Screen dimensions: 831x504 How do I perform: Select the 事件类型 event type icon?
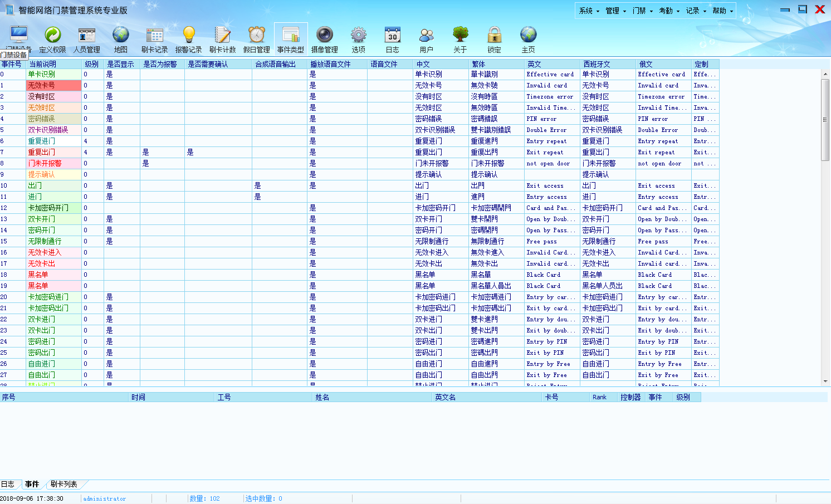[x=291, y=40]
